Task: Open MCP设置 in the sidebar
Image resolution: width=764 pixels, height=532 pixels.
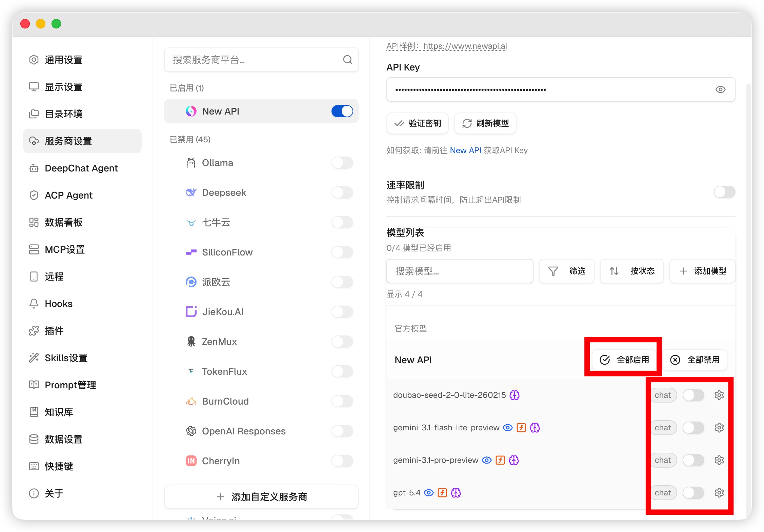Action: pos(82,249)
